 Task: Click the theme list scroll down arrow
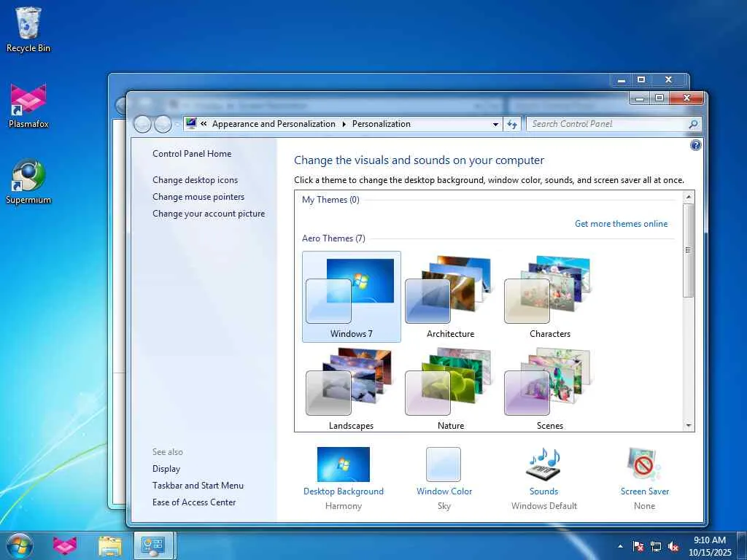coord(689,426)
